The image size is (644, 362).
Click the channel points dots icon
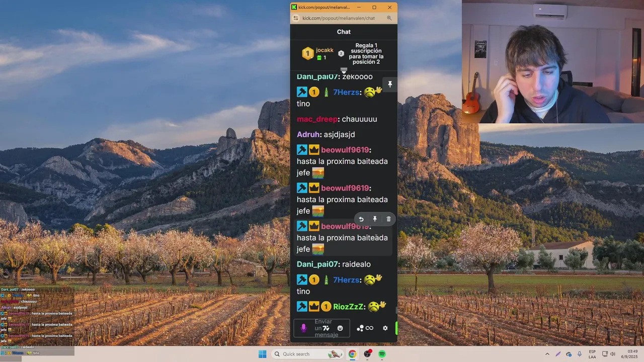[x=360, y=328]
